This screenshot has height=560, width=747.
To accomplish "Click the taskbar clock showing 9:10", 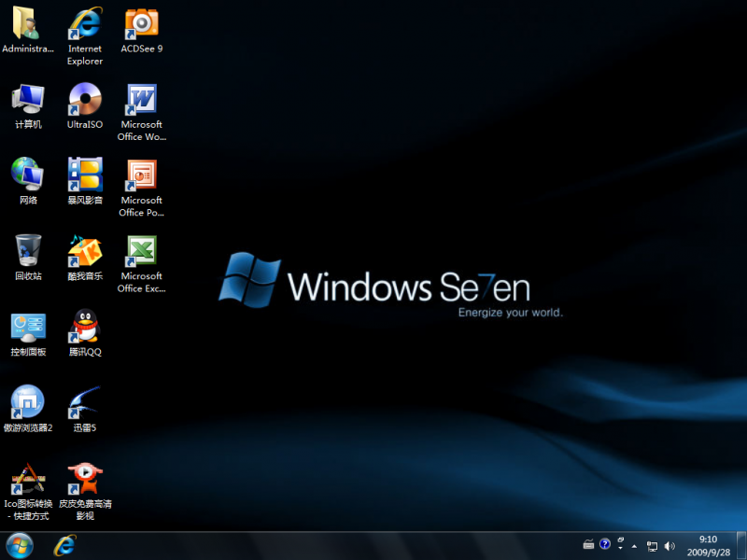I will coord(709,546).
